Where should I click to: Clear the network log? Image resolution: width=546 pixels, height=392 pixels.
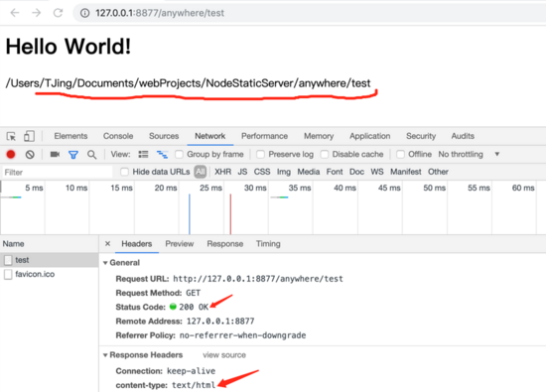point(30,154)
